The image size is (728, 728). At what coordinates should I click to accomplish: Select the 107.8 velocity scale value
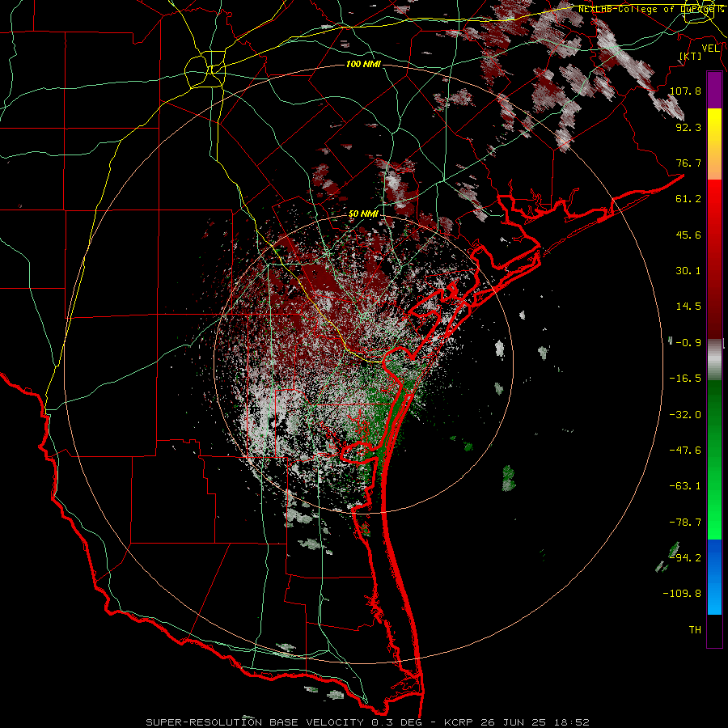[x=685, y=91]
